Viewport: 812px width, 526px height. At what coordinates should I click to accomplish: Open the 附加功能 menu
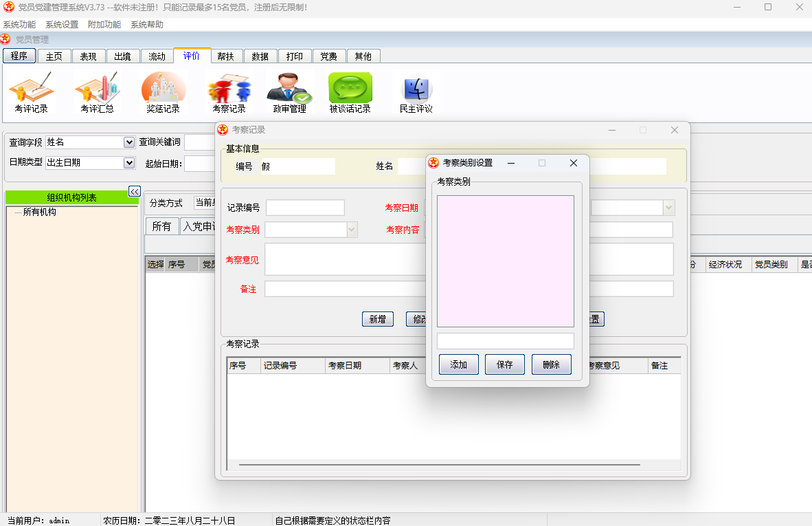pyautogui.click(x=104, y=24)
